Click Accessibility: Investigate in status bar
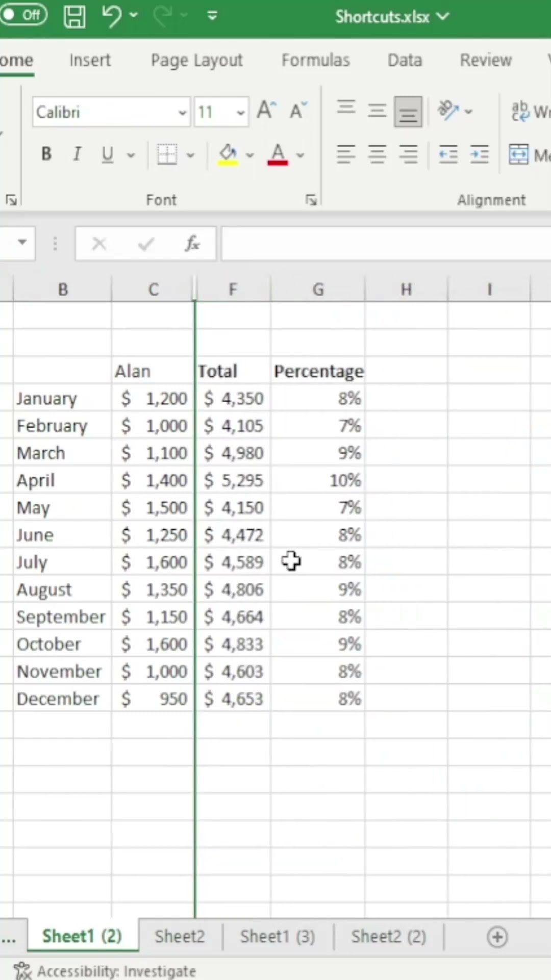 pos(106,971)
